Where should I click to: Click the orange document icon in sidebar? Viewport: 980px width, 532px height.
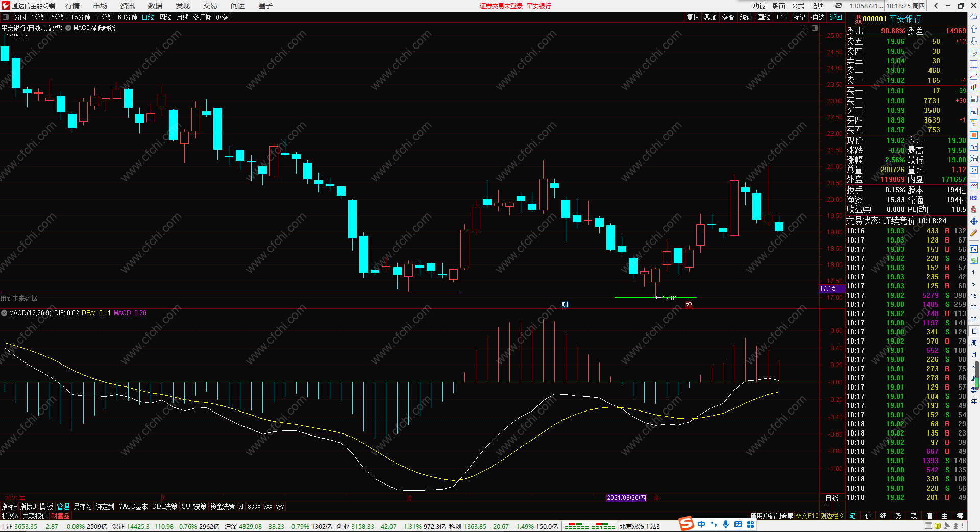click(974, 135)
